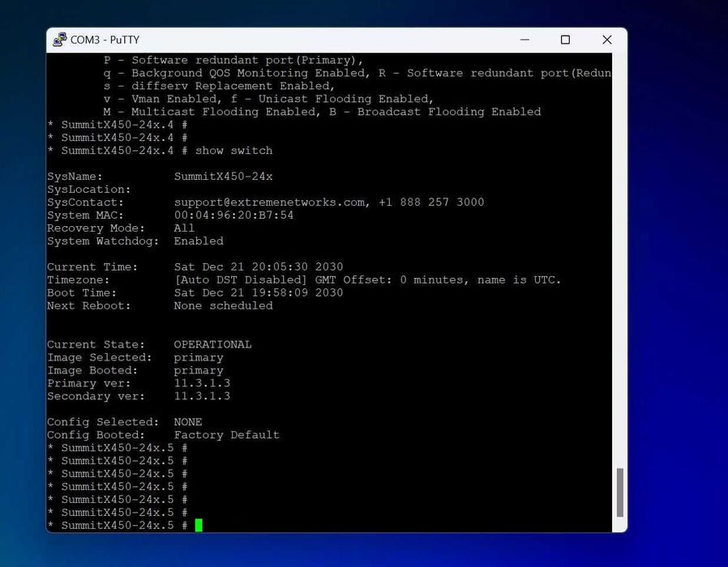Click the Image Selected value 'primary'
Image resolution: width=728 pixels, height=567 pixels.
[x=199, y=358]
